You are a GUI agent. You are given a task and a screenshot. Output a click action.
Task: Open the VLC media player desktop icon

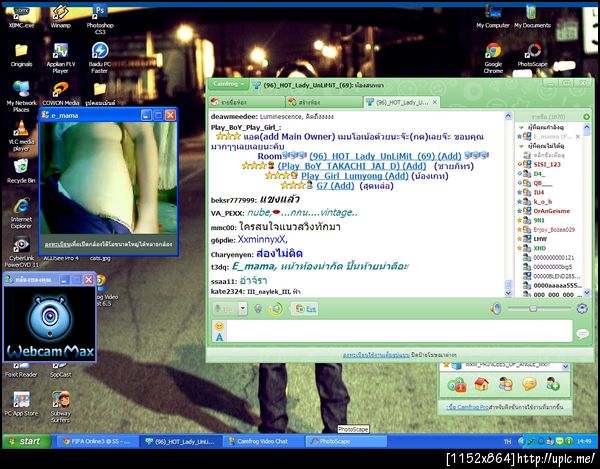[21, 136]
